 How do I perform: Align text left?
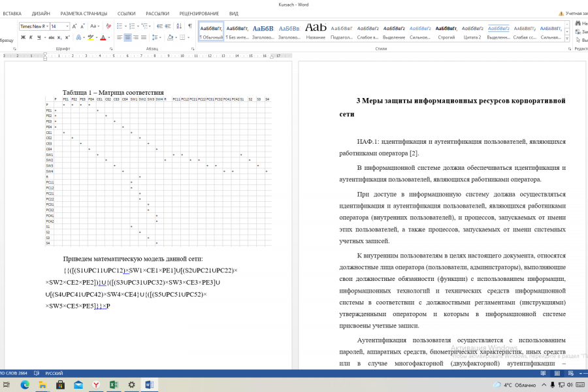(120, 37)
